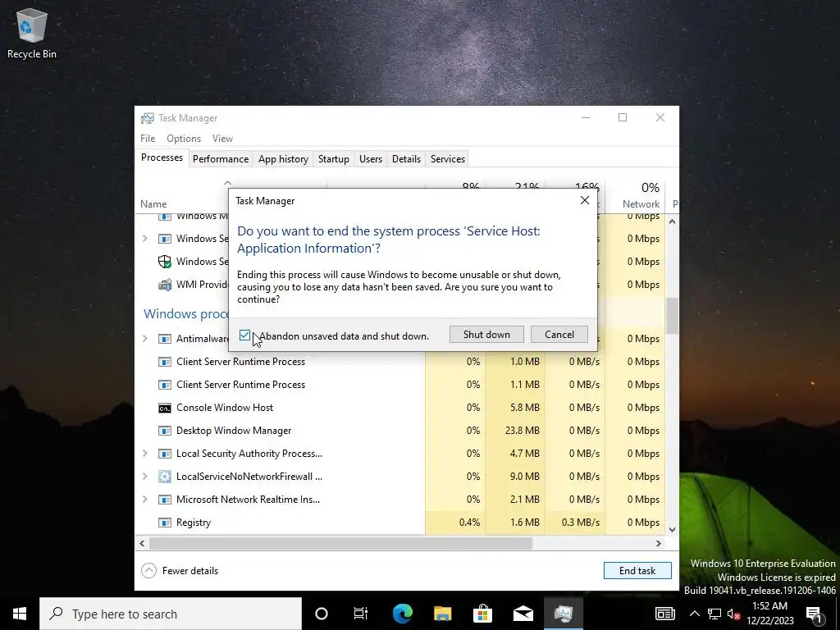Open the Mail app from the taskbar
Screen dimensions: 840x630
click(x=523, y=614)
